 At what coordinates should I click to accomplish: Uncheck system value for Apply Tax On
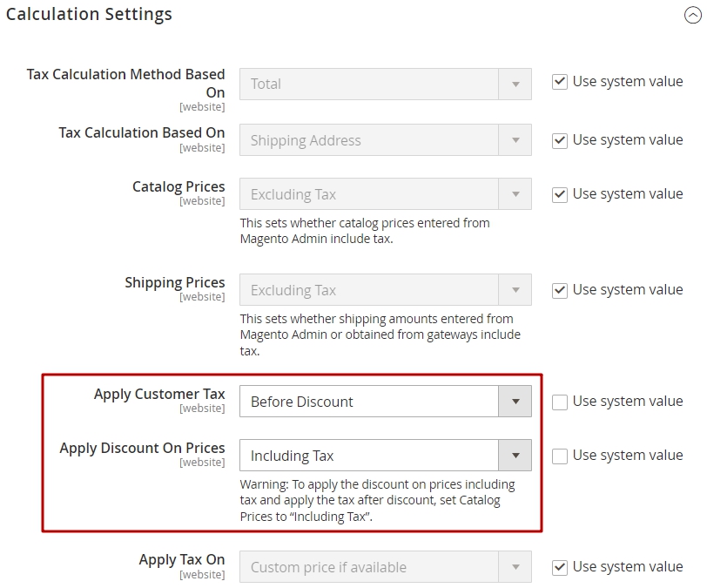tap(560, 567)
